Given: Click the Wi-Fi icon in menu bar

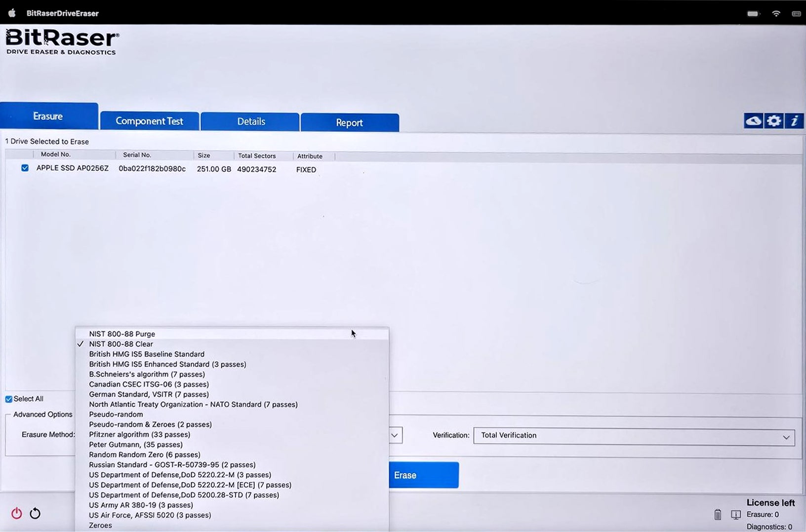Looking at the screenshot, I should (776, 13).
